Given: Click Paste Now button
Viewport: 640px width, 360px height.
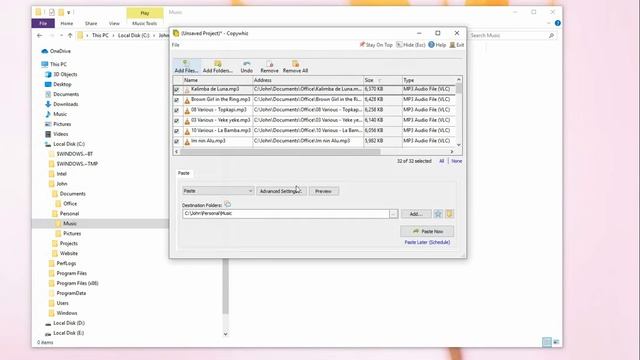Looking at the screenshot, I should [x=427, y=231].
